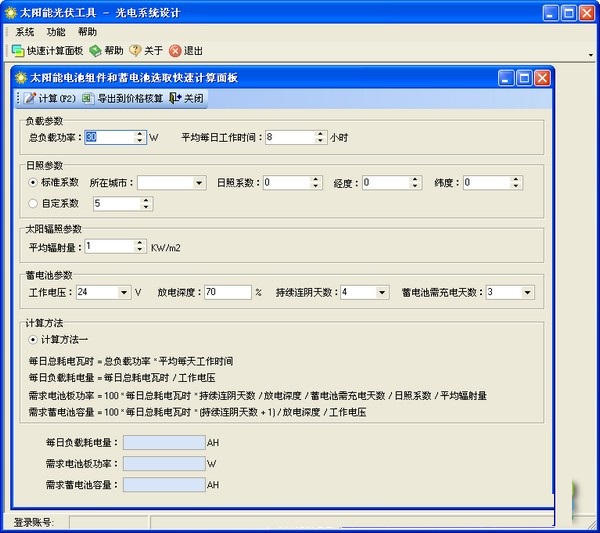600x533 pixels.
Task: Click 导出到价格核算 button text
Action: click(130, 99)
